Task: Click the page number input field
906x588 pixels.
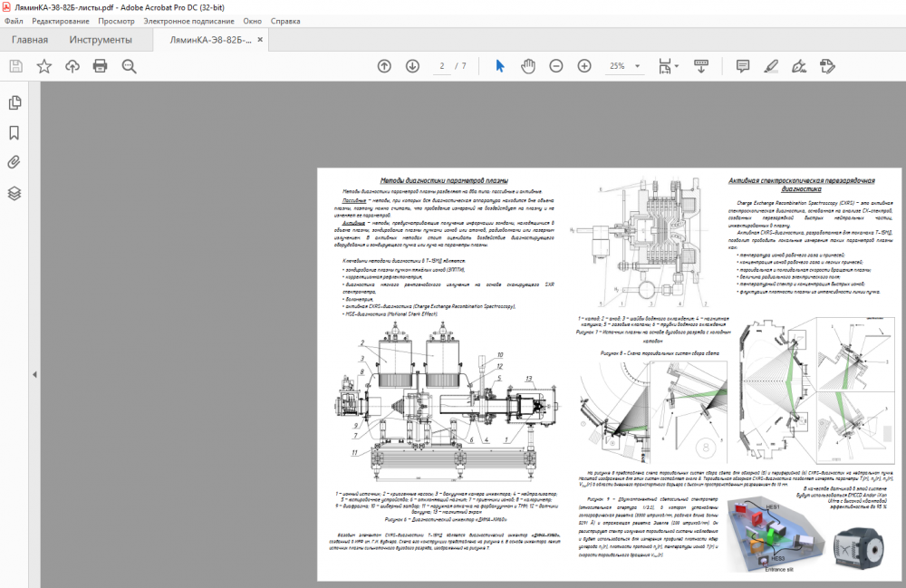Action: [x=443, y=66]
